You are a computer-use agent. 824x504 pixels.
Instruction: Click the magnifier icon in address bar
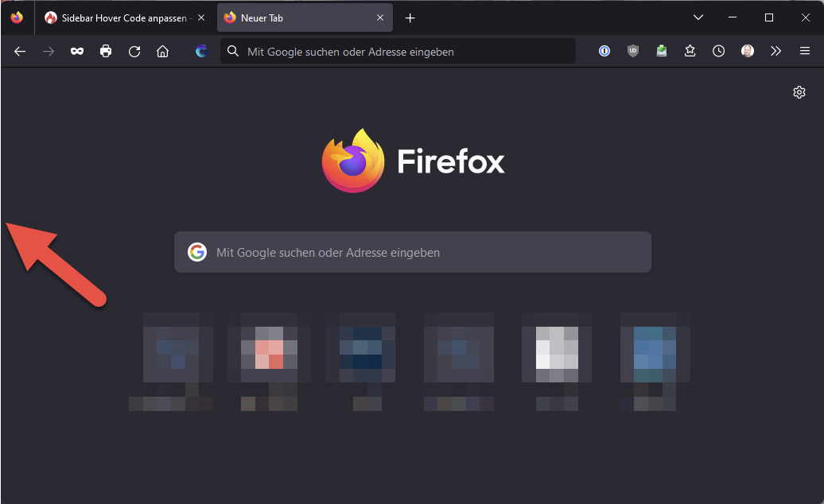coord(233,51)
